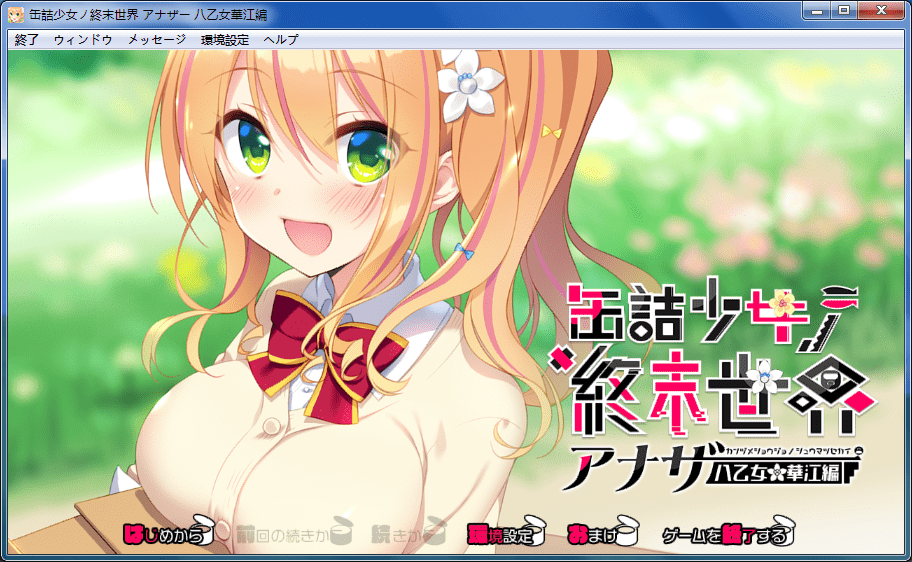Screen dimensions: 912x562
Task: Open the 終了 menu
Action: pos(27,40)
